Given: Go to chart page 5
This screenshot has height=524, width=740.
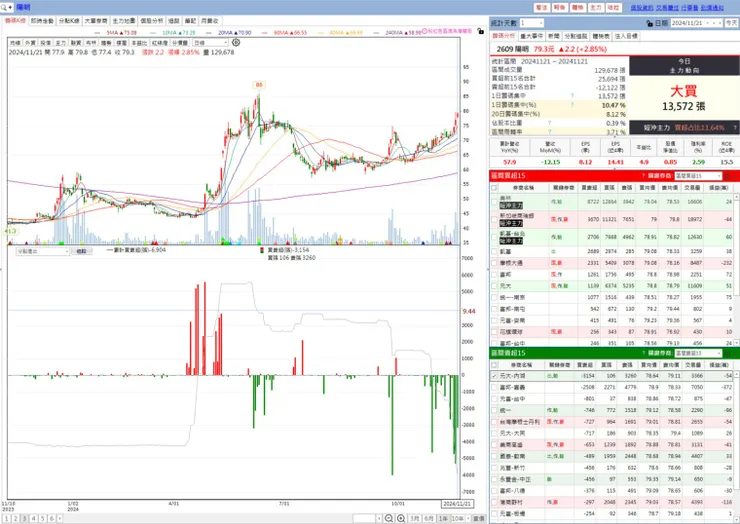Looking at the screenshot, I should coord(42,518).
